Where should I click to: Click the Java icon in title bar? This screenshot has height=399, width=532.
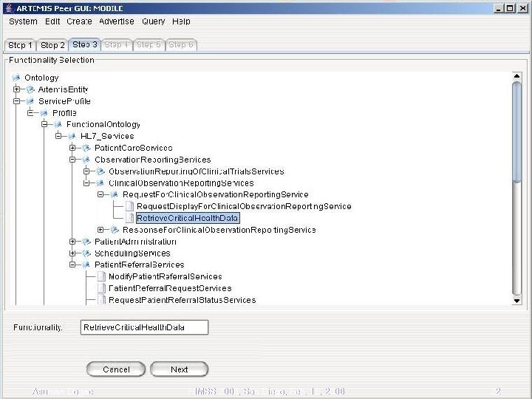coord(9,8)
